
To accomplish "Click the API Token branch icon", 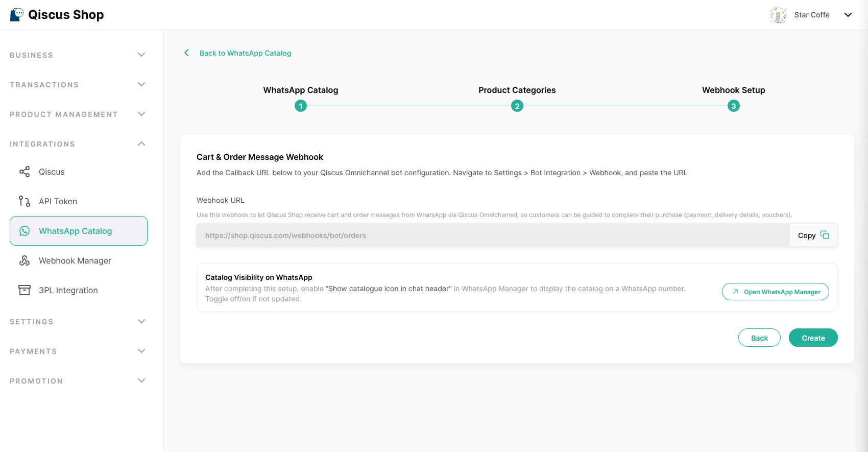I will [25, 201].
